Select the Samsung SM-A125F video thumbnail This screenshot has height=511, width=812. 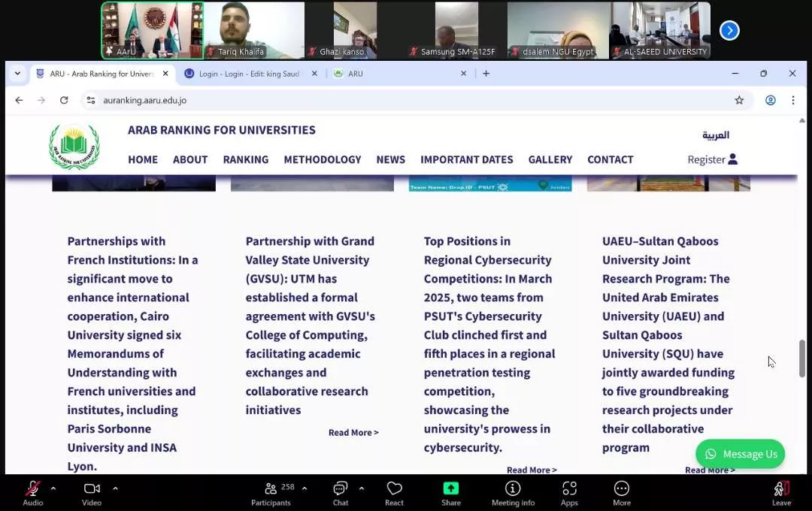[x=457, y=31]
